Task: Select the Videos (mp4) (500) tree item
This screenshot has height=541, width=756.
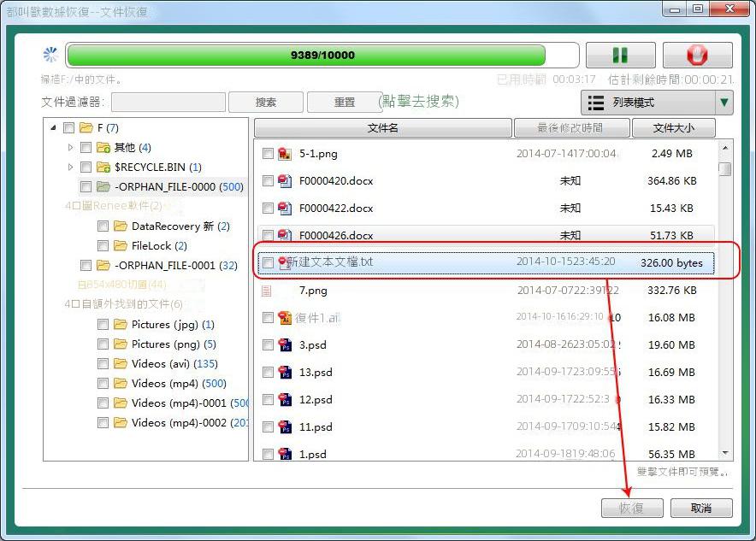Action: tap(179, 384)
